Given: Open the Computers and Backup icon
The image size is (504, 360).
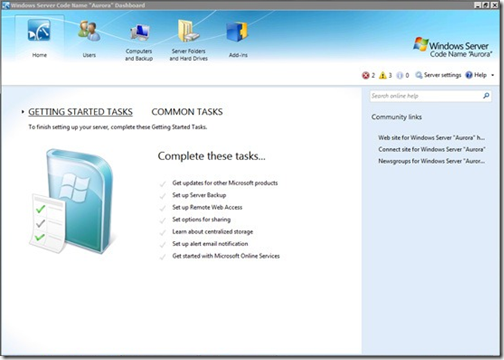Looking at the screenshot, I should pyautogui.click(x=139, y=32).
